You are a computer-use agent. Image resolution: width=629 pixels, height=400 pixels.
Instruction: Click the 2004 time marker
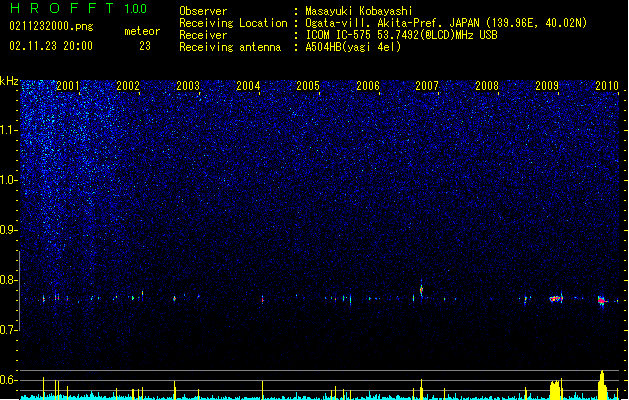pyautogui.click(x=248, y=85)
